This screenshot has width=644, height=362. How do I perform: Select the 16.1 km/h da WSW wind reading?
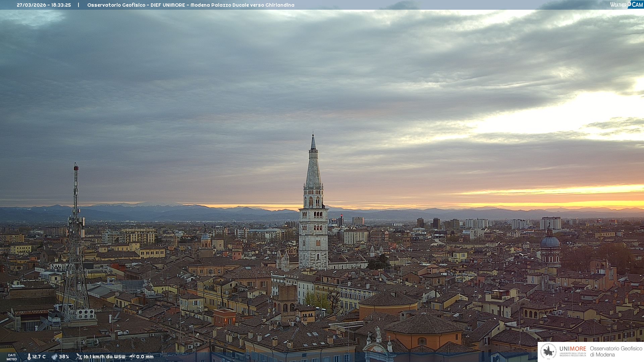pos(104,357)
